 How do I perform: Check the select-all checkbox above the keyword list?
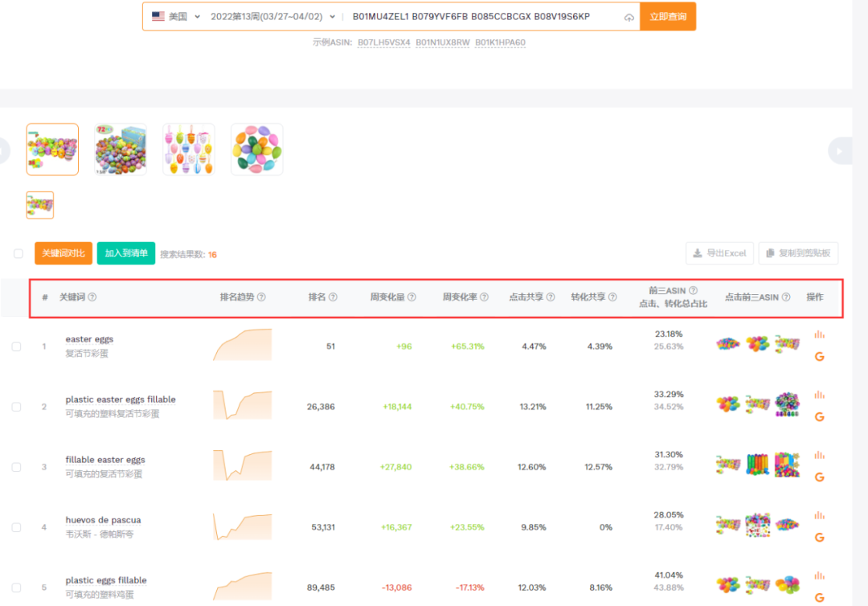(x=18, y=253)
